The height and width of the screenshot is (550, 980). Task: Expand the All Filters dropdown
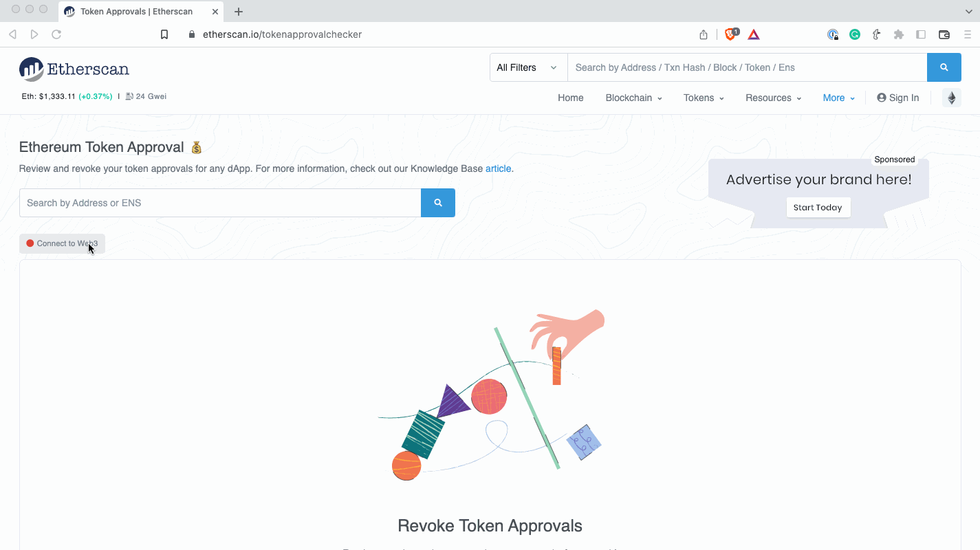click(x=528, y=67)
